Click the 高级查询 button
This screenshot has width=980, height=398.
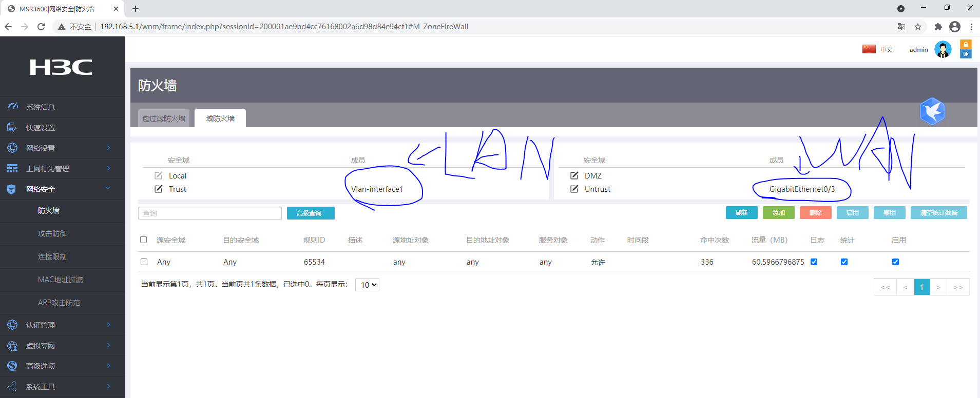311,213
